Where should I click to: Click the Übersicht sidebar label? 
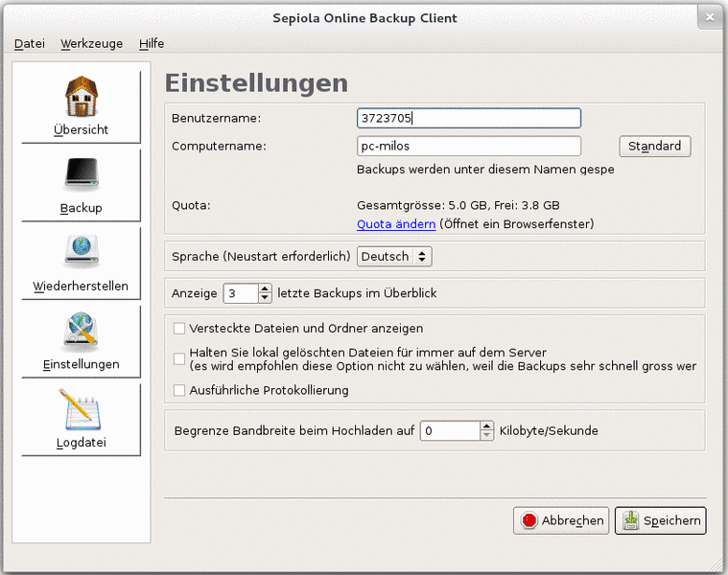coord(81,129)
